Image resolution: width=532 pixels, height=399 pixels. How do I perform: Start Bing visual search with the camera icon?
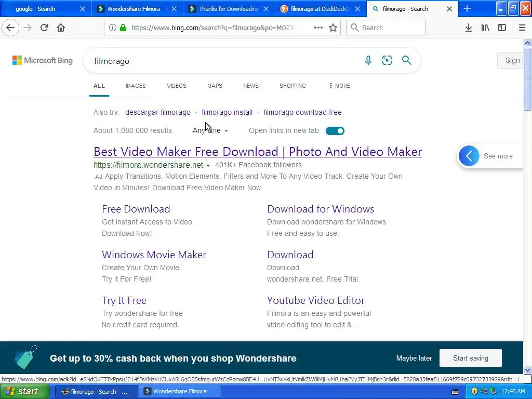click(x=387, y=60)
